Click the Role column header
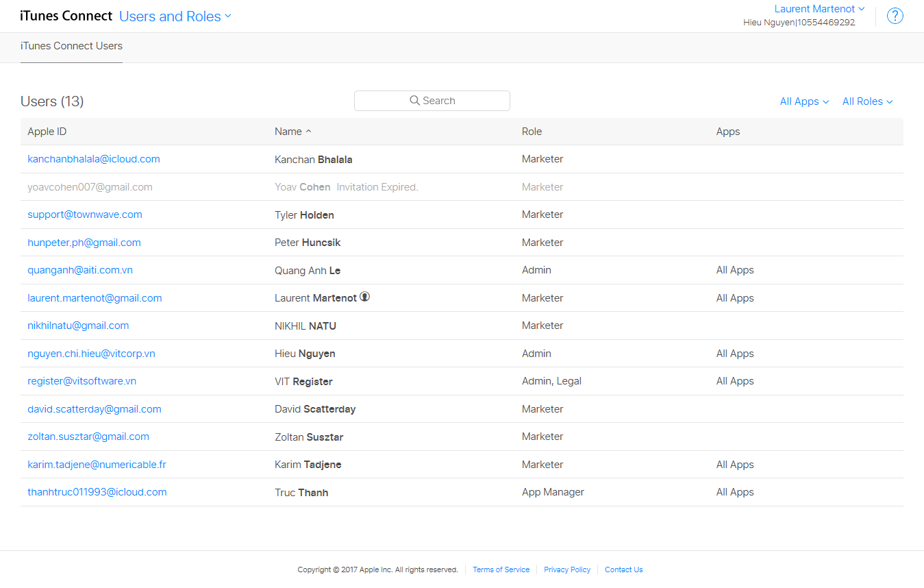The height and width of the screenshot is (588, 924). (x=532, y=132)
